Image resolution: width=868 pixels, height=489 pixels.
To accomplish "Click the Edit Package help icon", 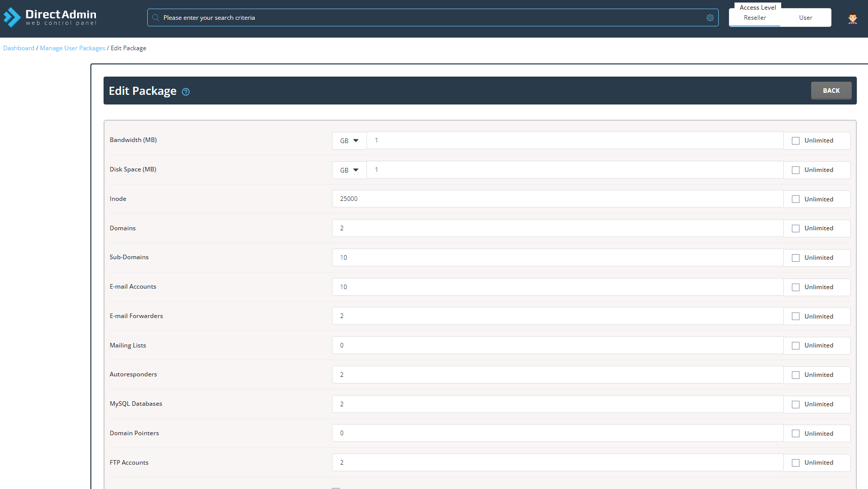I will (186, 92).
